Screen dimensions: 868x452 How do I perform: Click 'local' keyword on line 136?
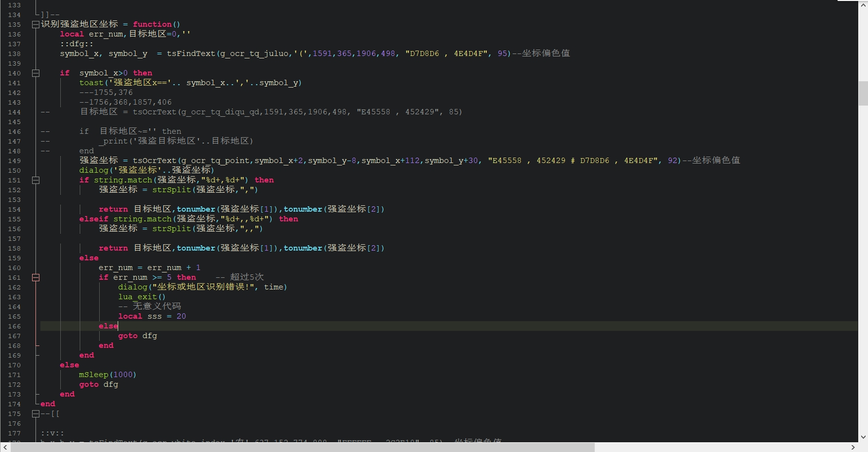(x=72, y=34)
